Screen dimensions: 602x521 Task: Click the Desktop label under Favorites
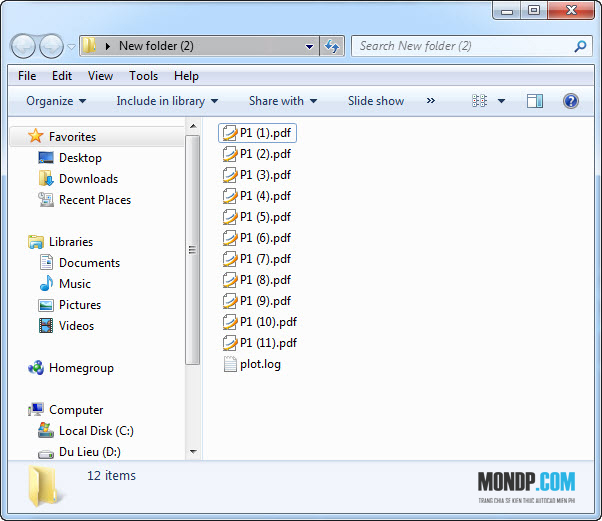tap(80, 158)
